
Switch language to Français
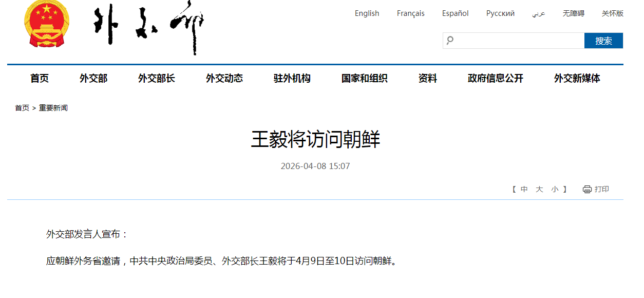[x=410, y=13]
